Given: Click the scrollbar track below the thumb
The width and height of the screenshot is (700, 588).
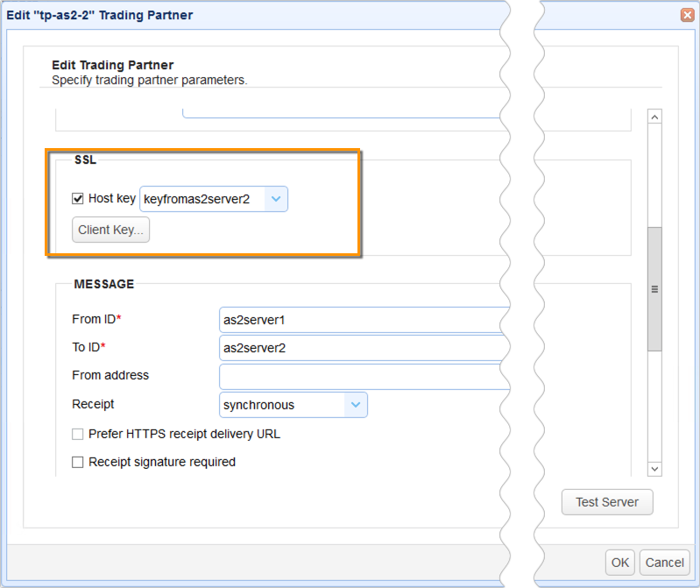Looking at the screenshot, I should point(654,403).
